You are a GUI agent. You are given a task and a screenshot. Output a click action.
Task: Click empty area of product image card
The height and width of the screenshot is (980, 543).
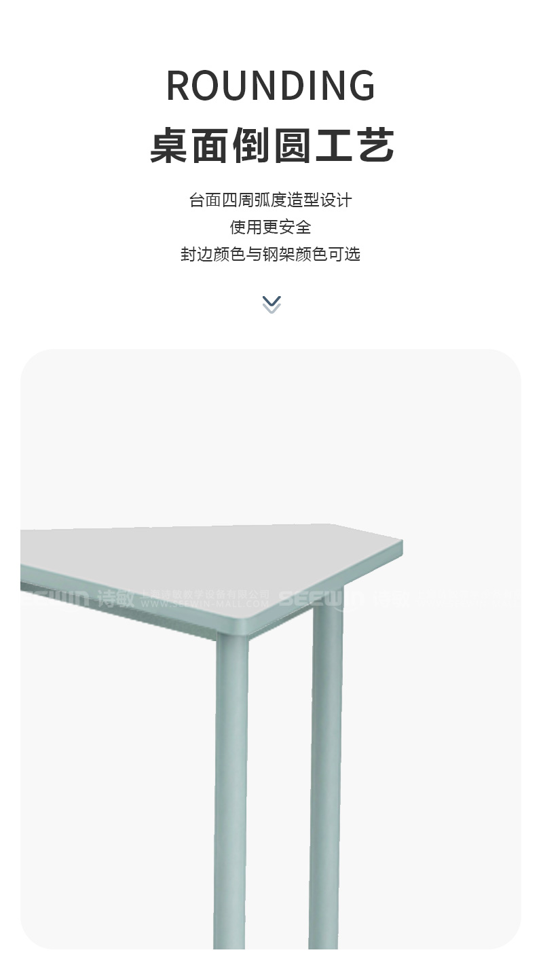(x=271, y=435)
